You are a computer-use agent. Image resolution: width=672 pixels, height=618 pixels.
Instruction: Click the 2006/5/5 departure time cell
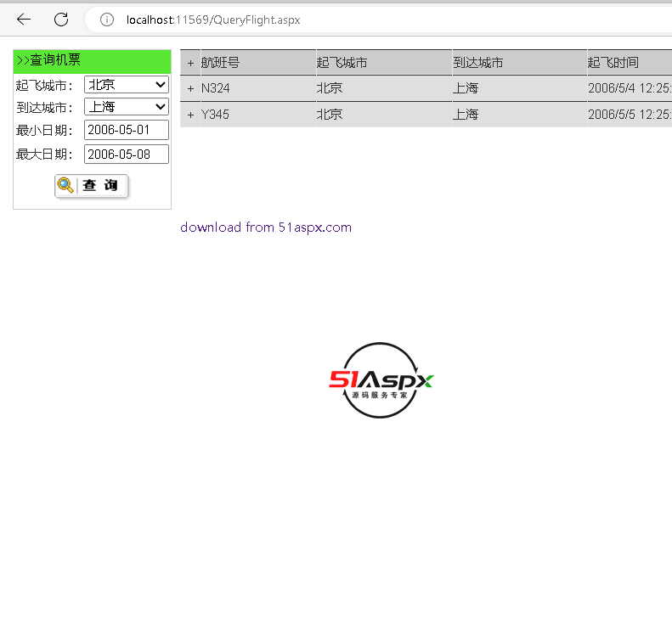(630, 115)
